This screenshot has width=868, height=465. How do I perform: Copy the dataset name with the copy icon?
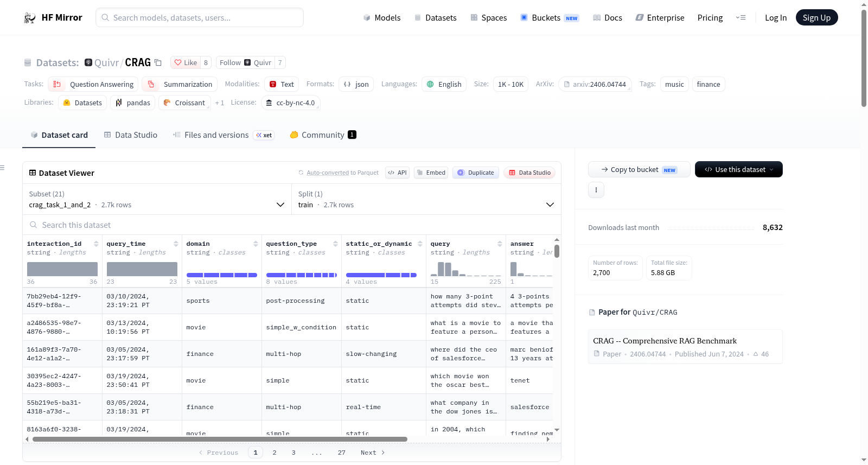point(158,62)
